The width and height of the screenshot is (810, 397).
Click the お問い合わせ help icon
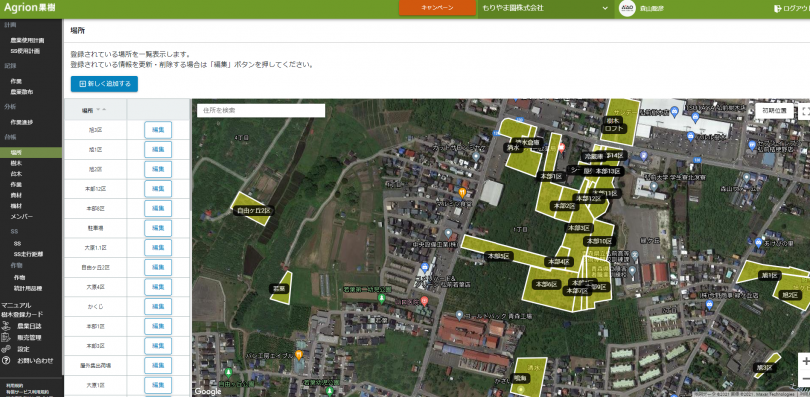coord(6,360)
